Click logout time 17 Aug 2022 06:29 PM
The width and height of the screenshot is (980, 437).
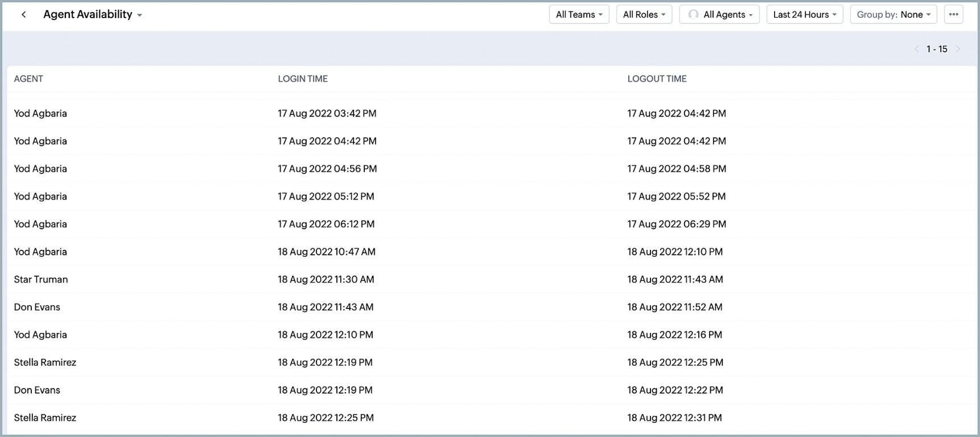coord(677,224)
